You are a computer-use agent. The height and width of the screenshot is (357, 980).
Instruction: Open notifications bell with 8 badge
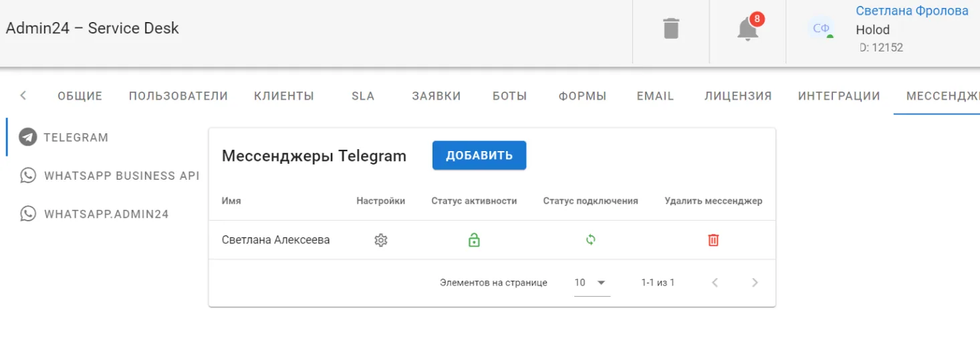click(x=748, y=28)
